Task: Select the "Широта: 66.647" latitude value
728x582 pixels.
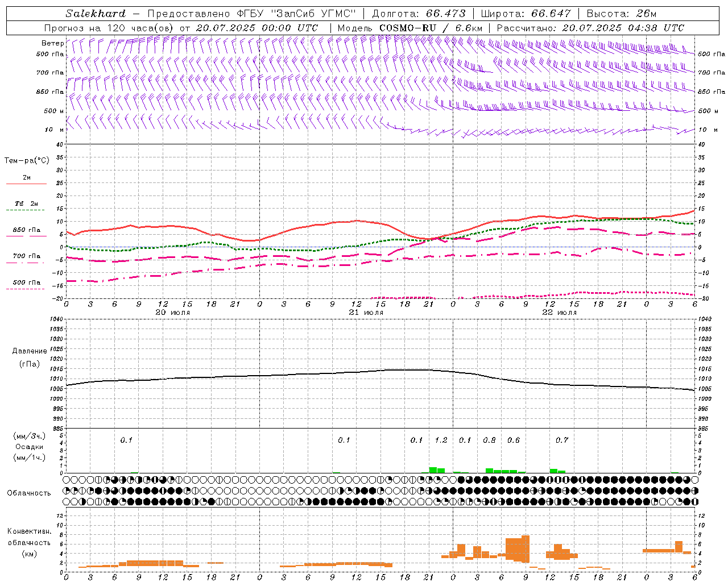Action: [x=526, y=14]
